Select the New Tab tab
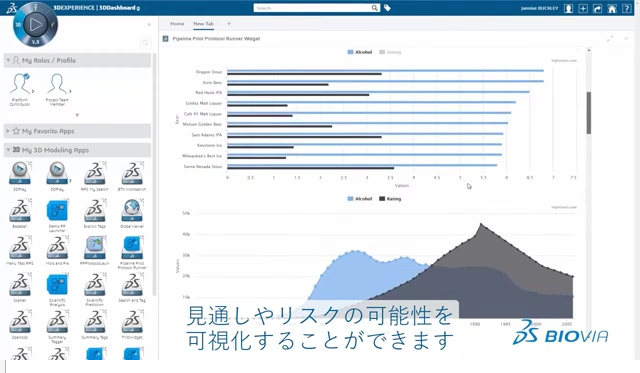The width and height of the screenshot is (640, 373). click(x=203, y=24)
